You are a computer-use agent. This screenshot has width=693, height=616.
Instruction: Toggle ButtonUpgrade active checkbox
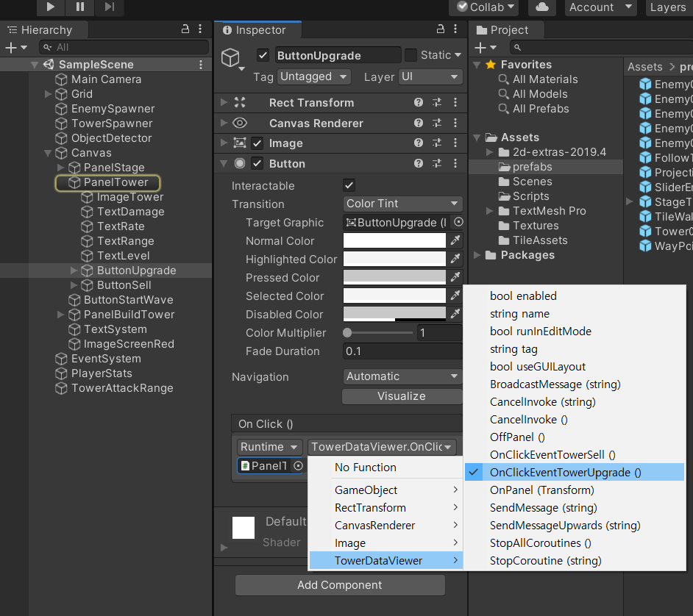(263, 56)
